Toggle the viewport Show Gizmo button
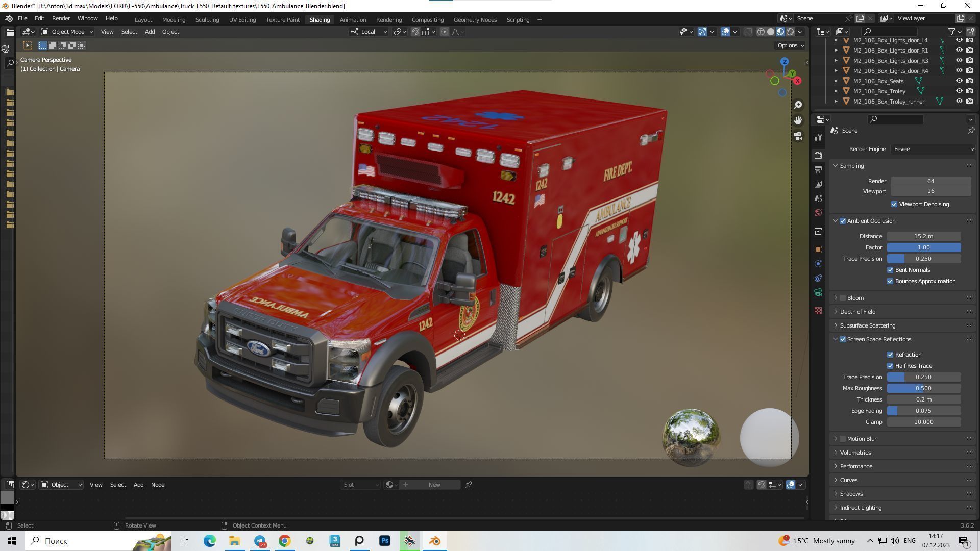The height and width of the screenshot is (551, 980). [702, 32]
